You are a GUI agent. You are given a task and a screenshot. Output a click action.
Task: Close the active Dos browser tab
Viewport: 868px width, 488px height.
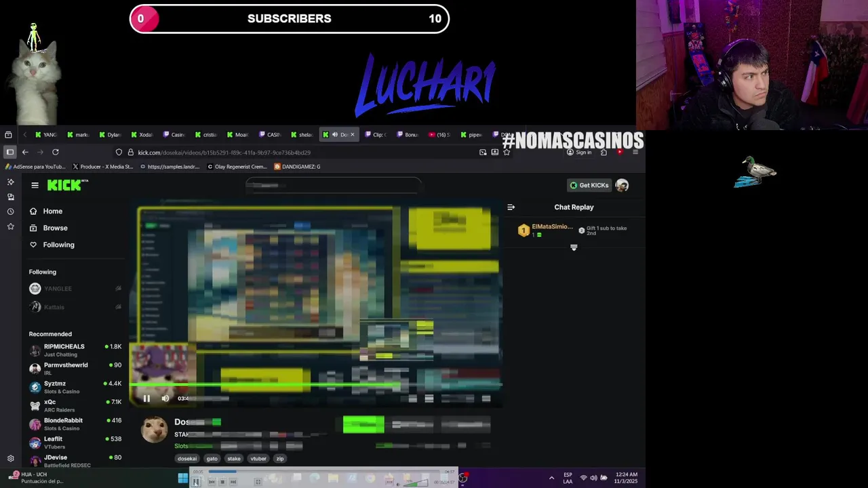click(352, 135)
